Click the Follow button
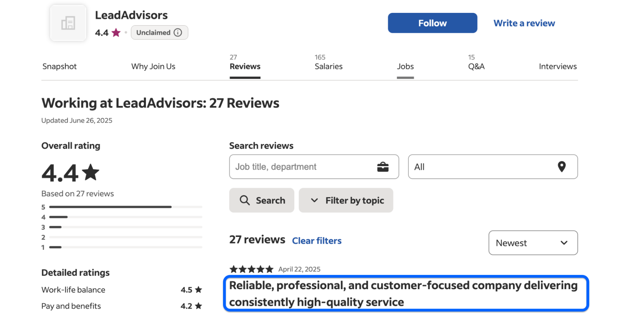644x313 pixels. pyautogui.click(x=432, y=23)
